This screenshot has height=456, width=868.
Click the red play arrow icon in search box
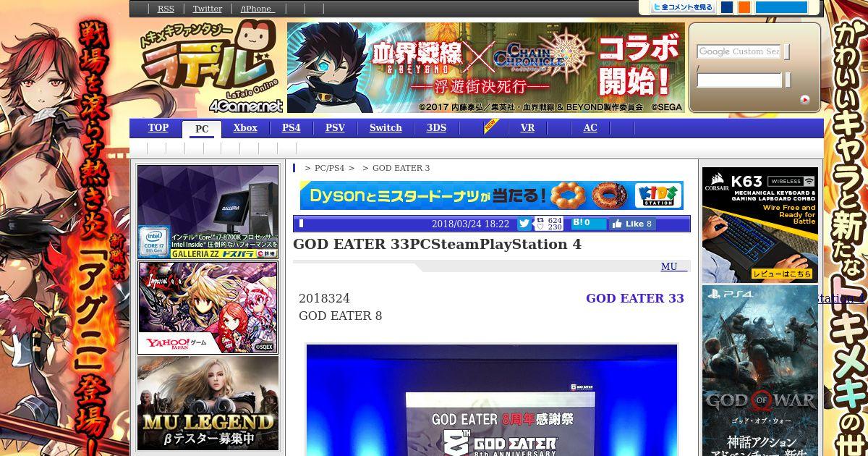804,100
